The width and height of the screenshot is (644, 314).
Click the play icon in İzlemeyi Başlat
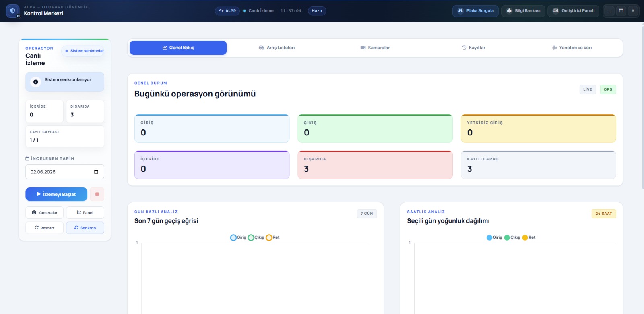pos(39,194)
